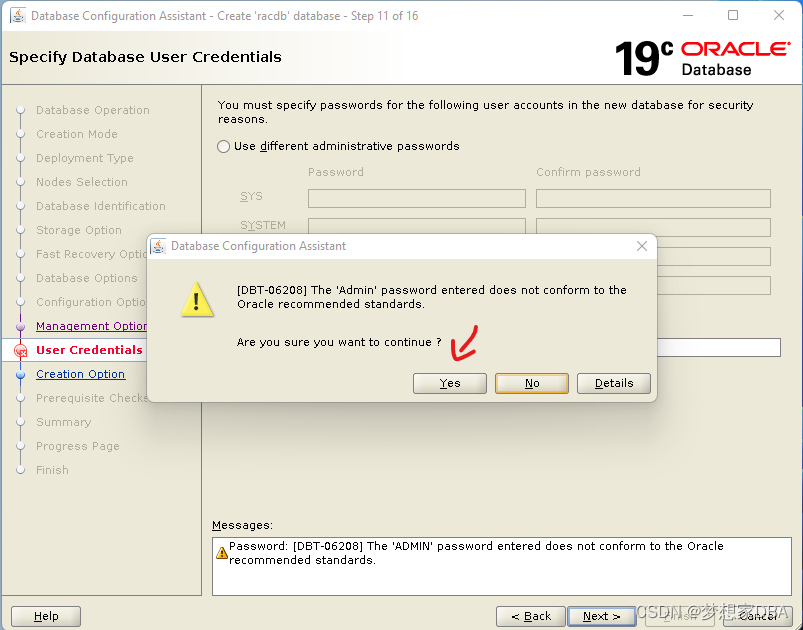Confirm with the Yes button
803x630 pixels.
tap(450, 383)
